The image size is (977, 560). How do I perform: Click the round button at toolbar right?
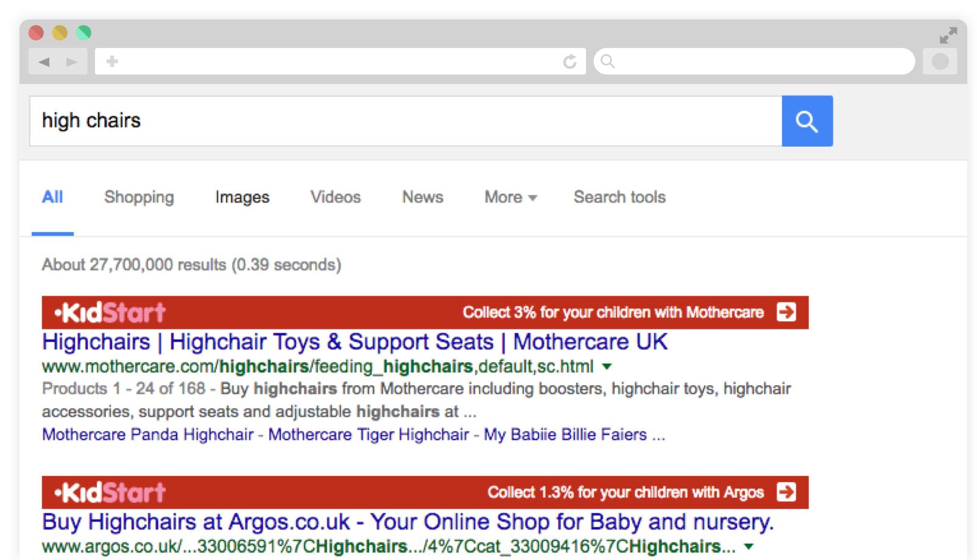pyautogui.click(x=940, y=61)
